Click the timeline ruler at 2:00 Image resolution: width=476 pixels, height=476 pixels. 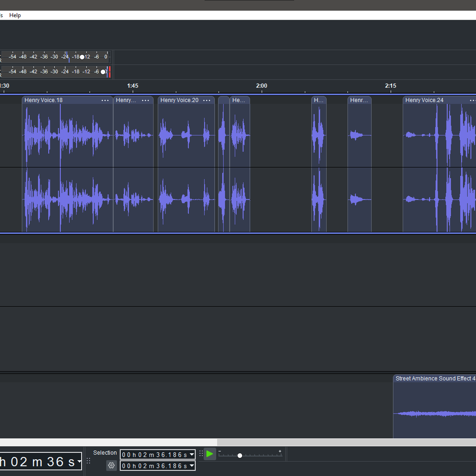[x=262, y=86]
